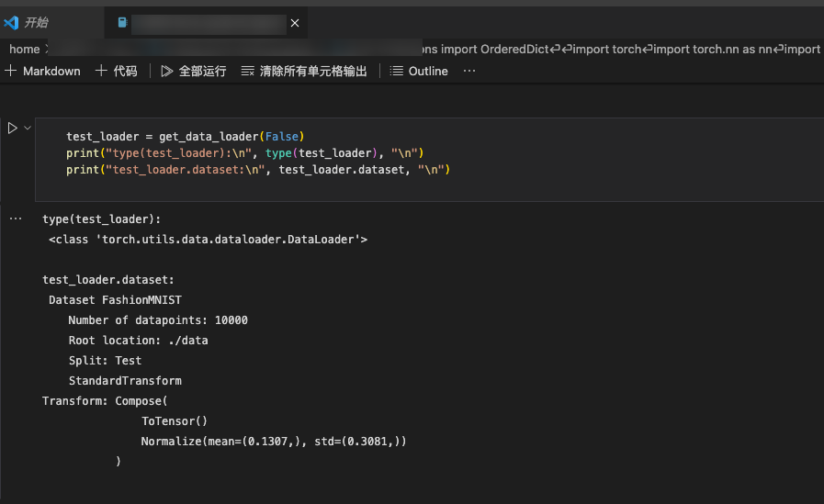Click the print test_loader.dataset code line
Image resolution: width=824 pixels, height=504 pixels.
click(x=258, y=170)
